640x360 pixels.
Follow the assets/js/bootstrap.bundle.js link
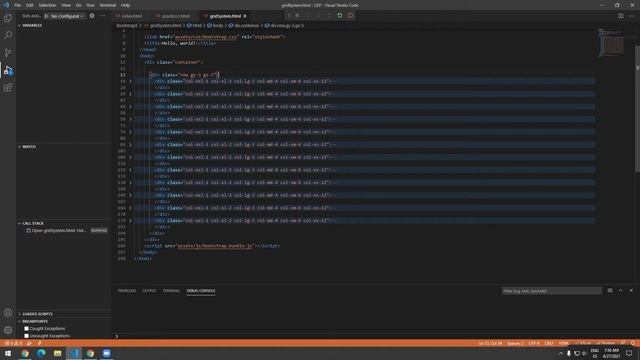pos(215,246)
